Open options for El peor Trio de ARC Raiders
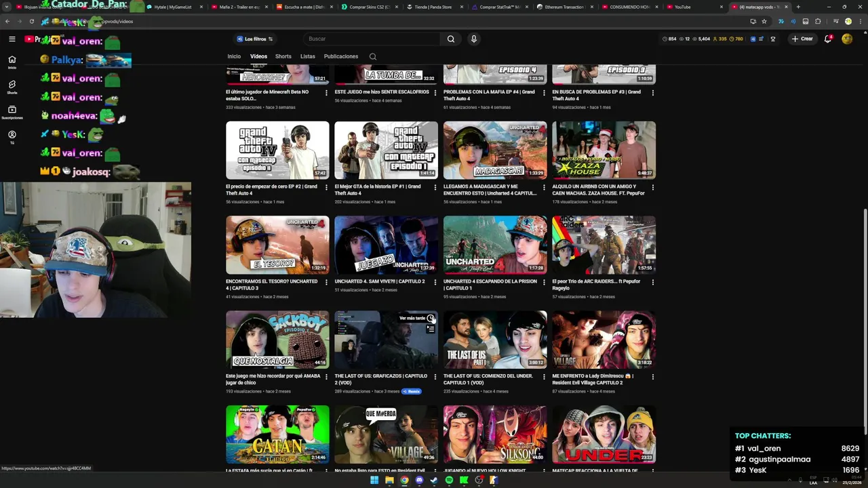868x488 pixels. [x=652, y=283]
